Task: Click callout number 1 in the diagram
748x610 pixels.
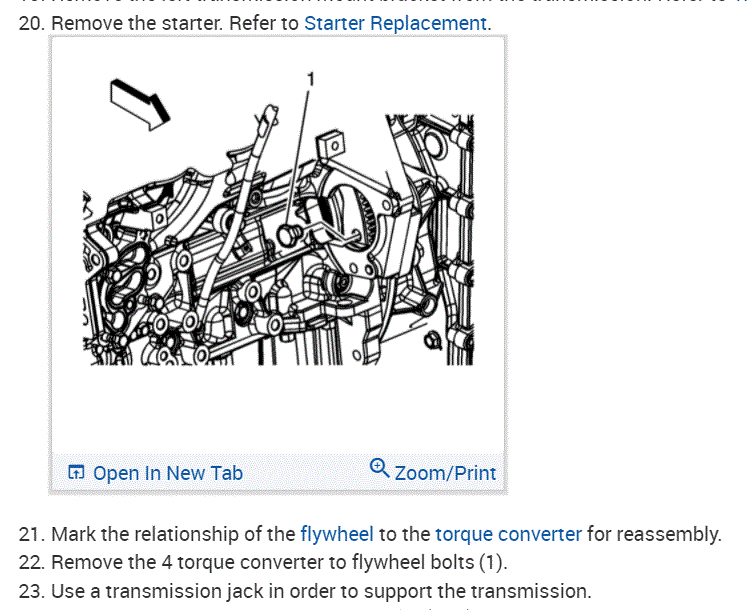Action: coord(311,79)
